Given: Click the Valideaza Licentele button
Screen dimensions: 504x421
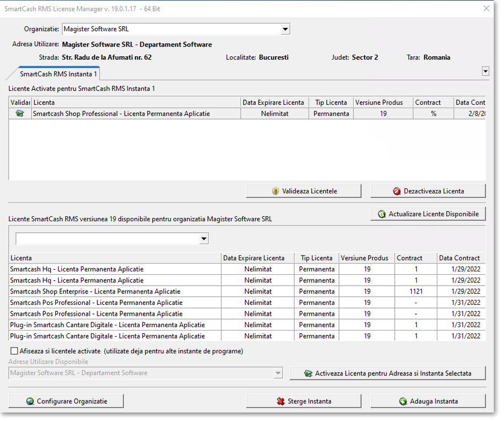Looking at the screenshot, I should click(x=304, y=191).
